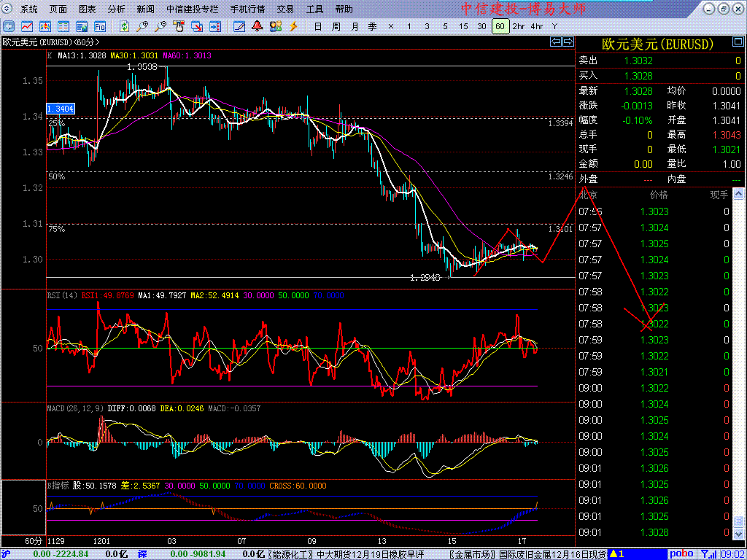The width and height of the screenshot is (747, 560).
Task: Click the green refresh icon
Action: pos(125,26)
